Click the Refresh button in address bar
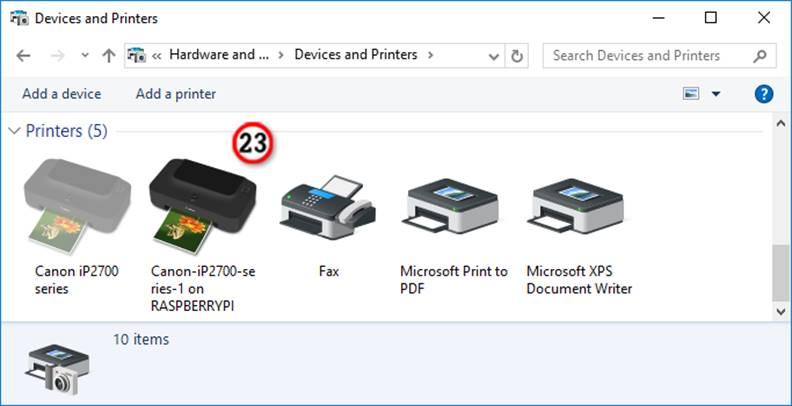The image size is (792, 406). [x=517, y=56]
